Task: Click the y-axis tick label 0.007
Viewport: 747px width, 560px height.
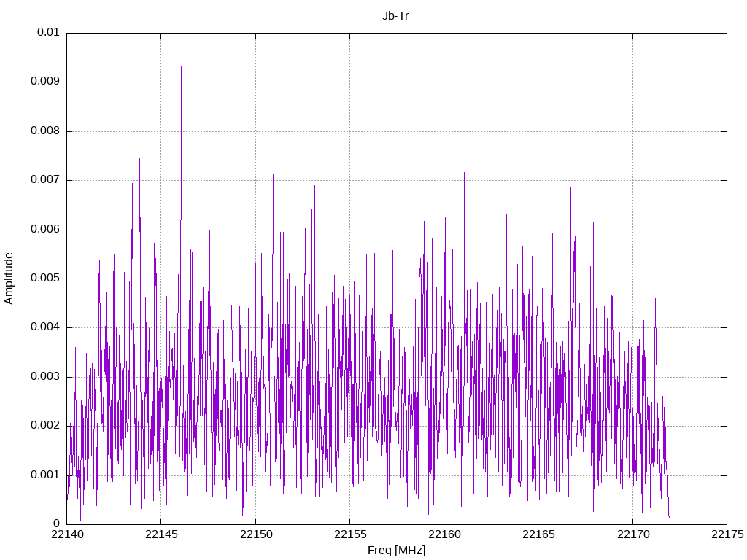Action: (x=45, y=180)
